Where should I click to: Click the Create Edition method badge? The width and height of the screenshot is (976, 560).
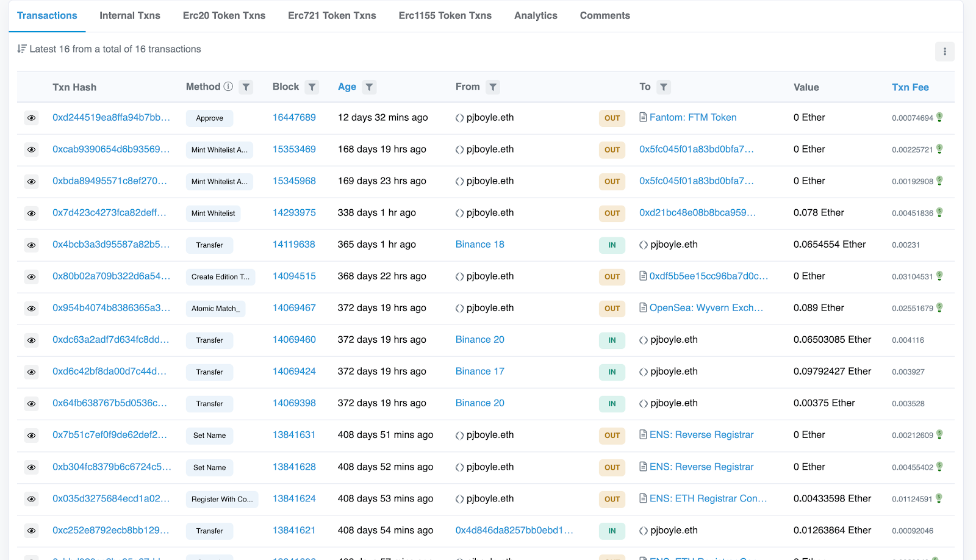point(221,277)
